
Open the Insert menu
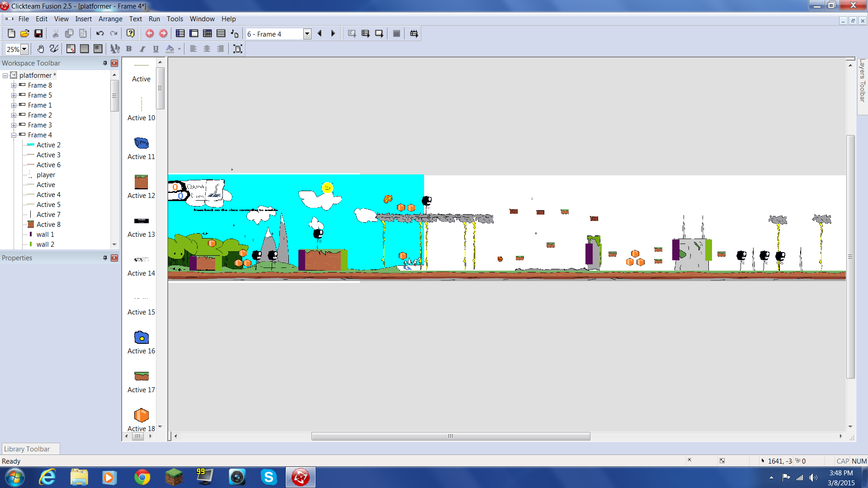pos(83,19)
